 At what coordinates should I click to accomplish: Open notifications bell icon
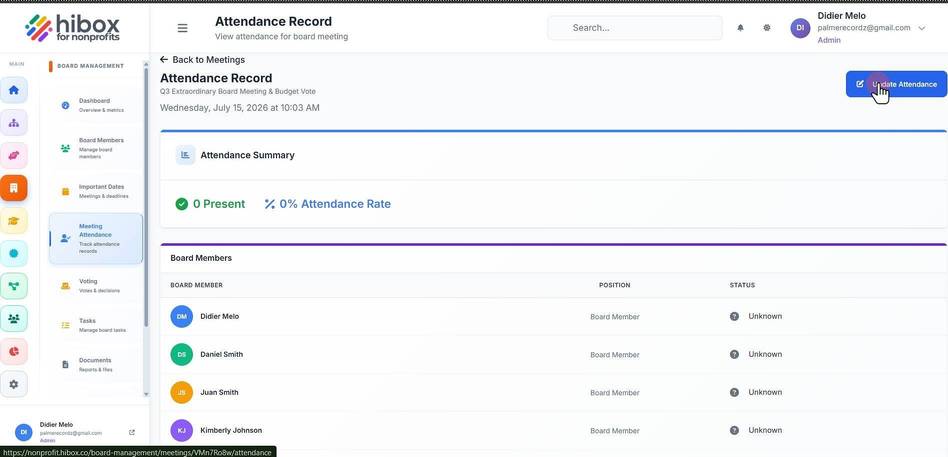tap(740, 28)
